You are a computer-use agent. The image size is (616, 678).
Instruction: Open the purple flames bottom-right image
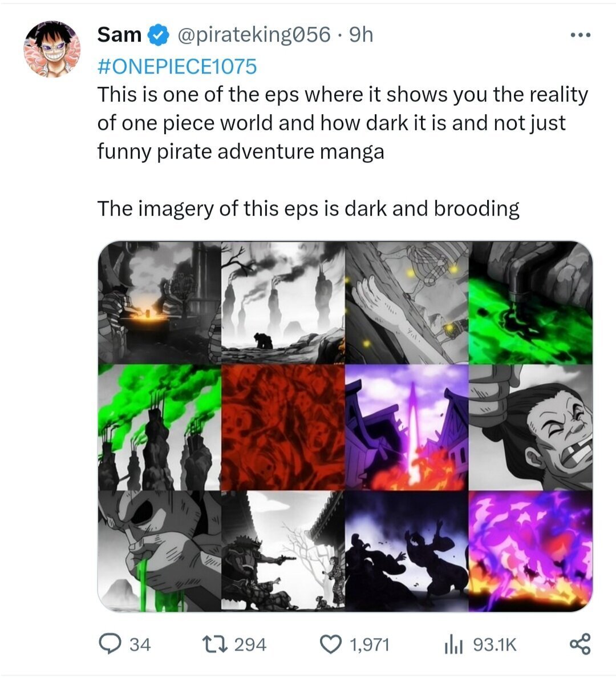(530, 551)
